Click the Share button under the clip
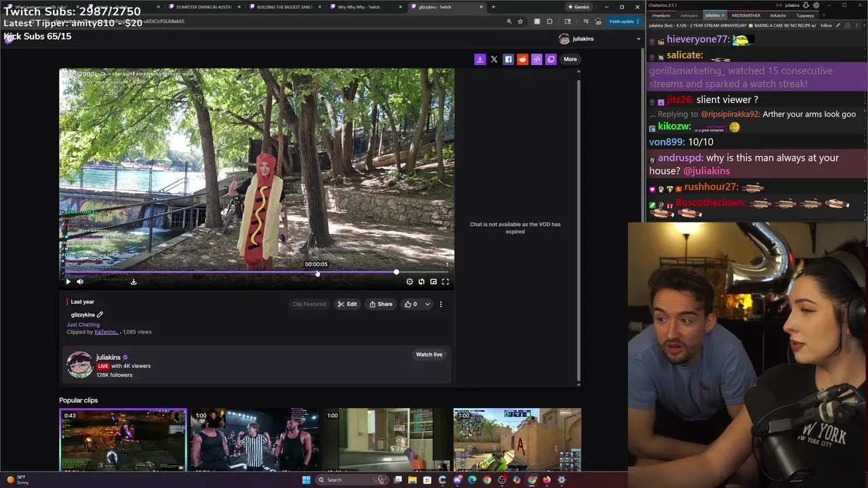 (x=380, y=304)
